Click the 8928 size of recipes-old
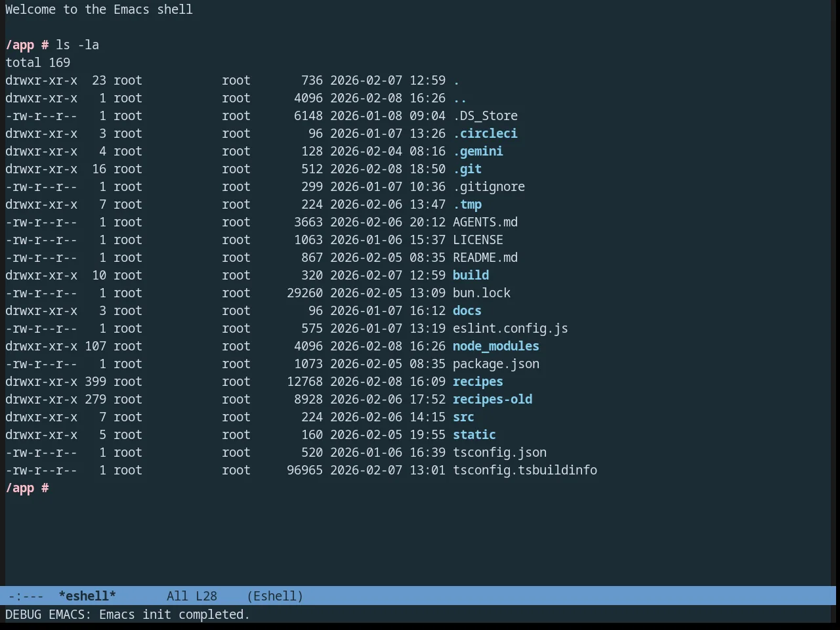Screen dimensions: 840x630 click(x=308, y=399)
